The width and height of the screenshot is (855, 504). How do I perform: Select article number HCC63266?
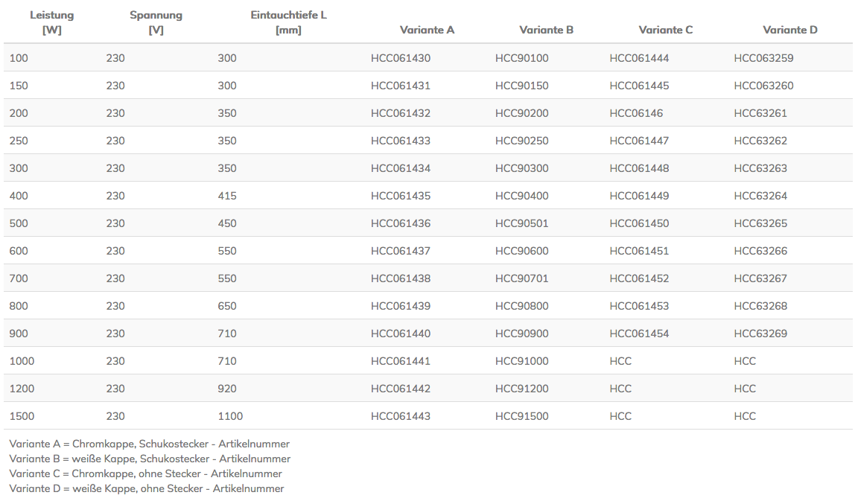tap(760, 251)
